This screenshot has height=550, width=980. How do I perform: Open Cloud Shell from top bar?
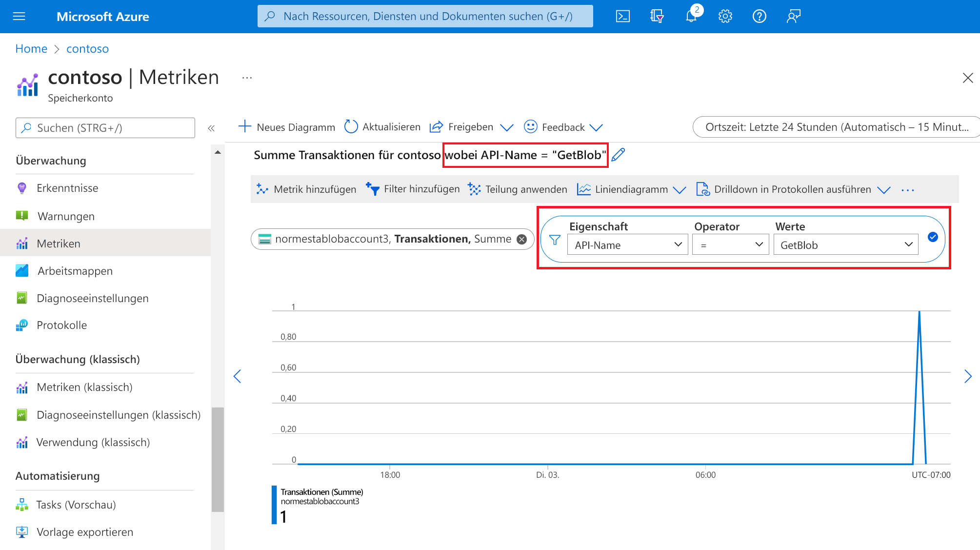(623, 17)
